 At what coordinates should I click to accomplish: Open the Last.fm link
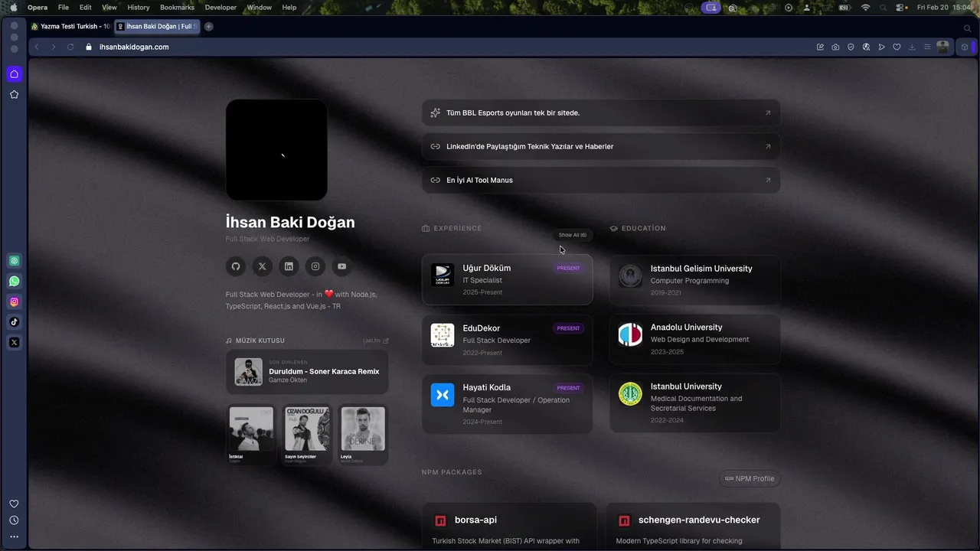[376, 341]
